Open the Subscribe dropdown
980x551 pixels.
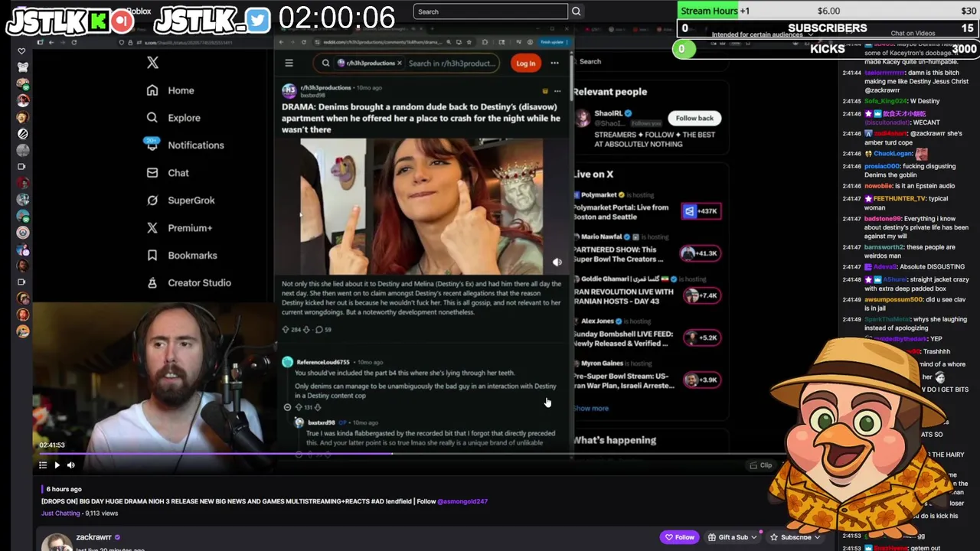[795, 537]
